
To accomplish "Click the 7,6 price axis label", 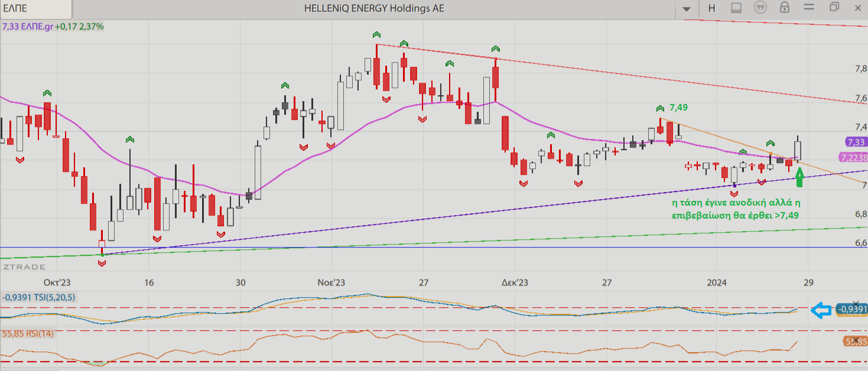I will (x=861, y=98).
